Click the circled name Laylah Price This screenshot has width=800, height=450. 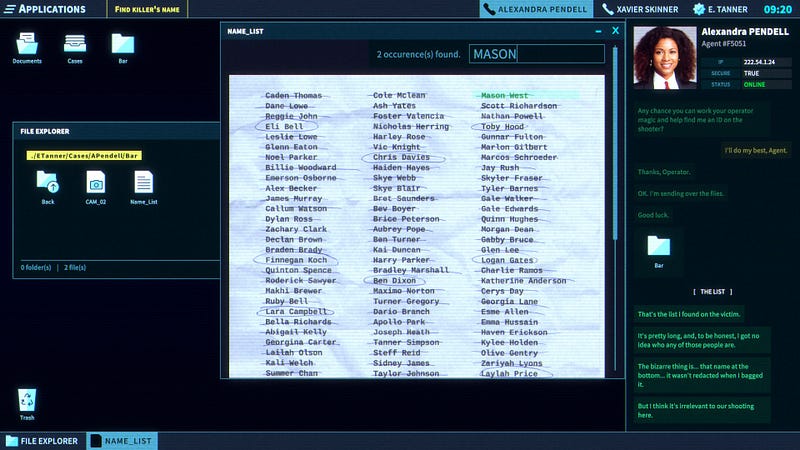click(509, 373)
